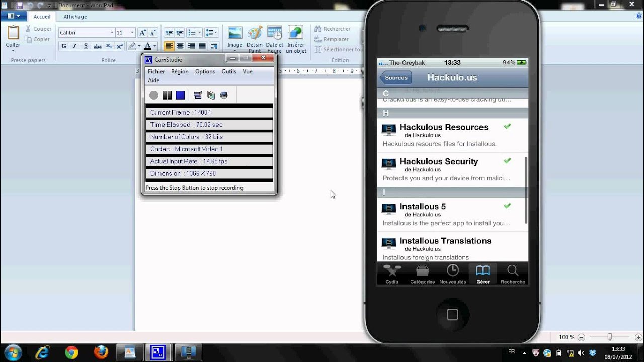Toggle superscript formatting

click(x=120, y=46)
